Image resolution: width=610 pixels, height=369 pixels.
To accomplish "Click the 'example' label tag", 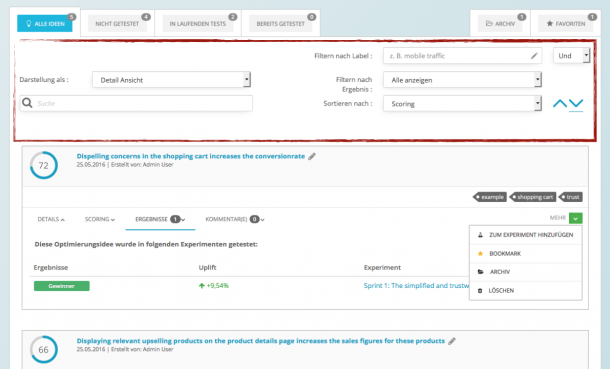I will (x=490, y=197).
